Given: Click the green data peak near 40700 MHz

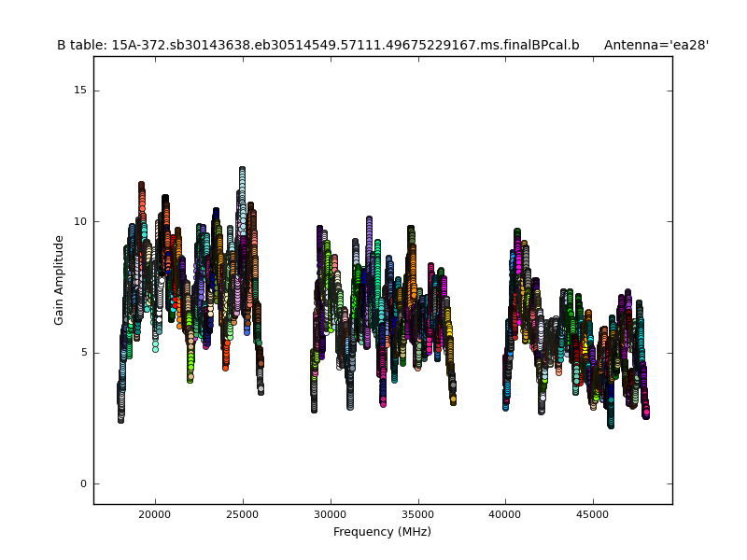Looking at the screenshot, I should coord(517,232).
